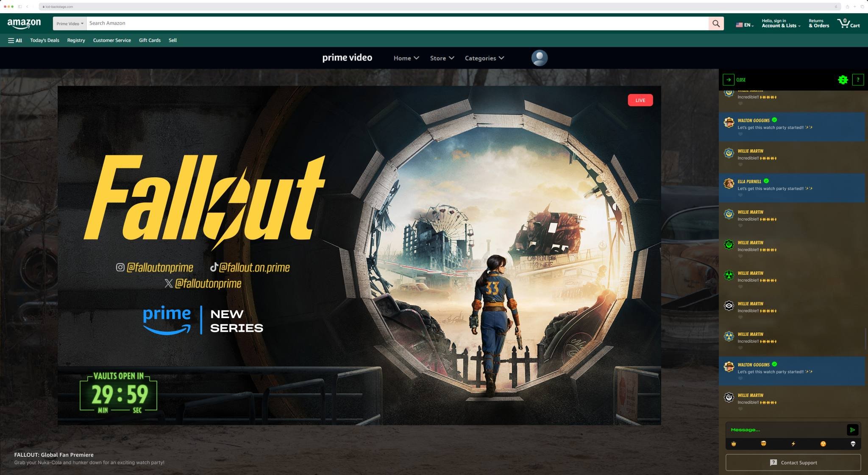Insert the lightning bolt emoji reaction

pos(793,444)
